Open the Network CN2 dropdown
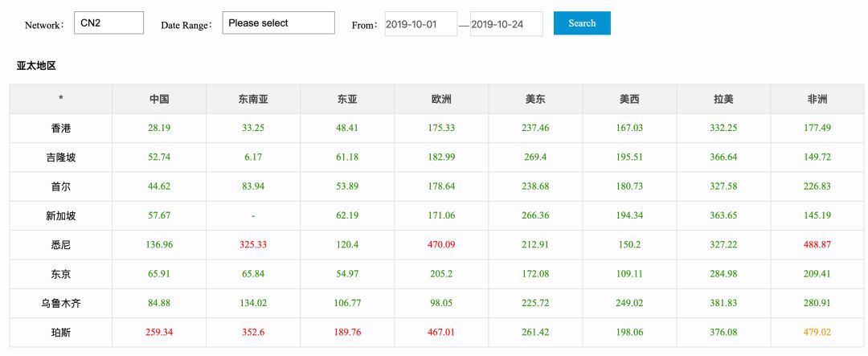 click(108, 23)
